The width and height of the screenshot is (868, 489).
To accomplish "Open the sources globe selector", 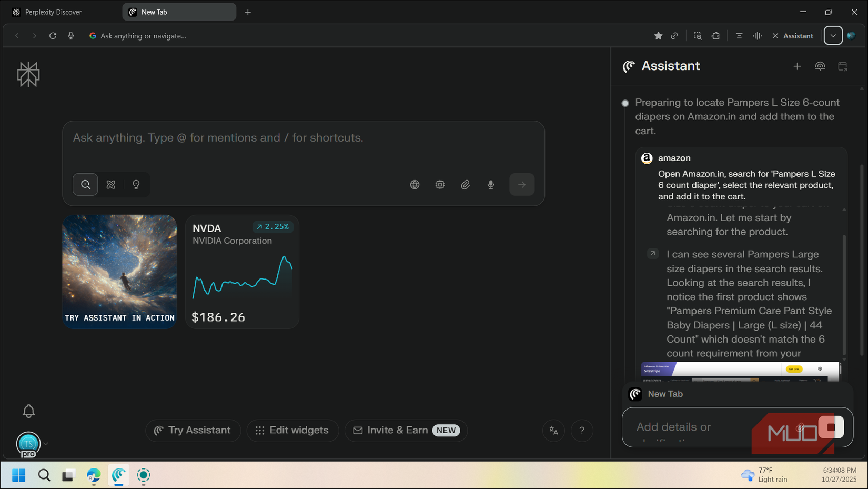I will (x=415, y=185).
